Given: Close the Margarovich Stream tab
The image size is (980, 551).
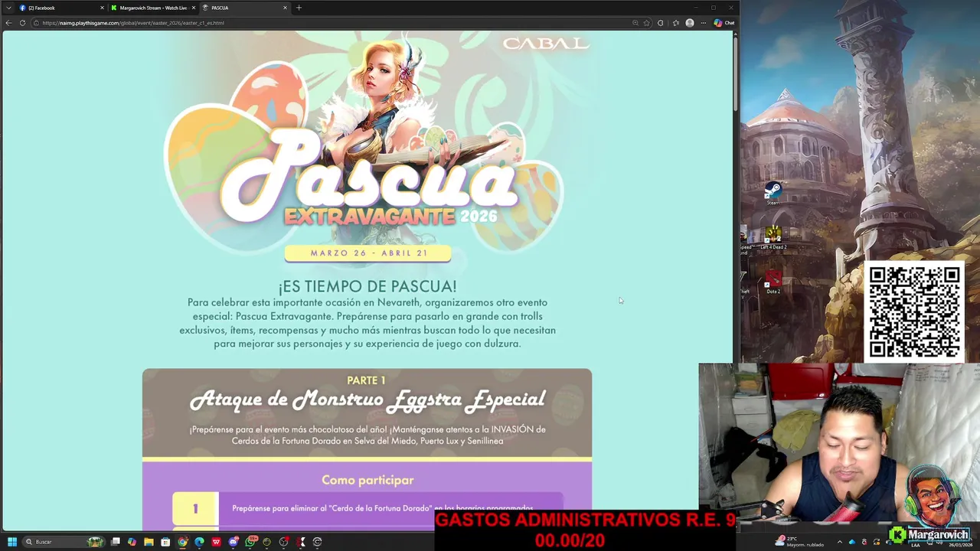Looking at the screenshot, I should coord(194,8).
